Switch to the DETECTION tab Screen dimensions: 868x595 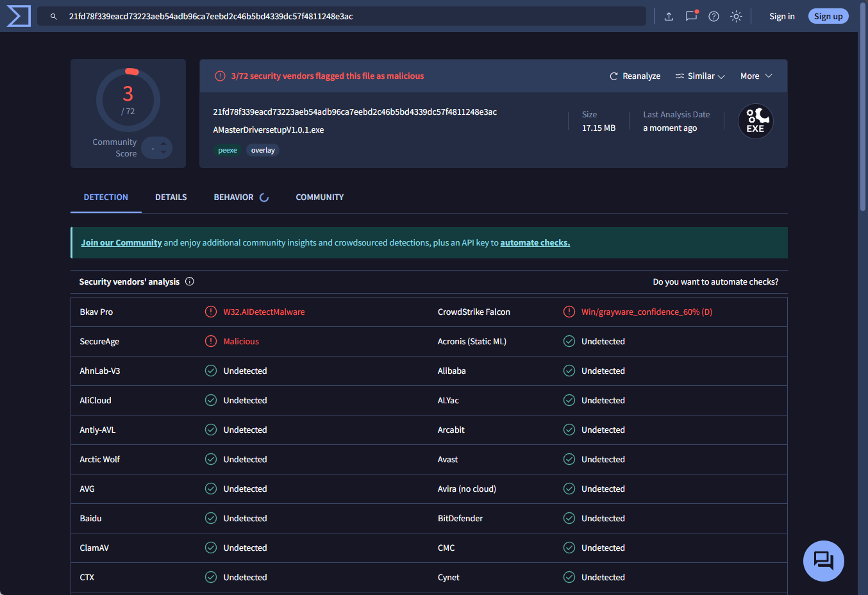click(x=106, y=197)
